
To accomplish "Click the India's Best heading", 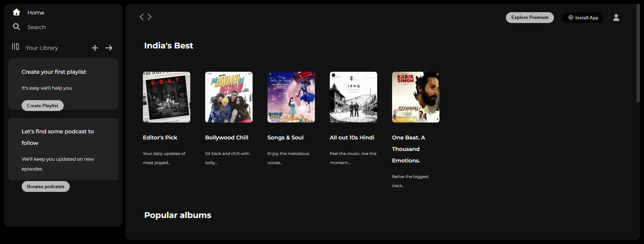I will point(169,46).
